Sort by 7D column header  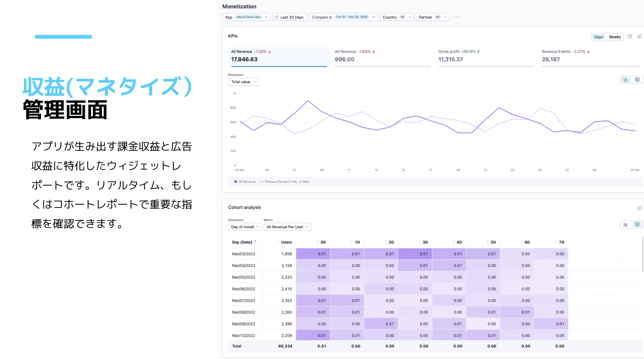[x=560, y=242]
